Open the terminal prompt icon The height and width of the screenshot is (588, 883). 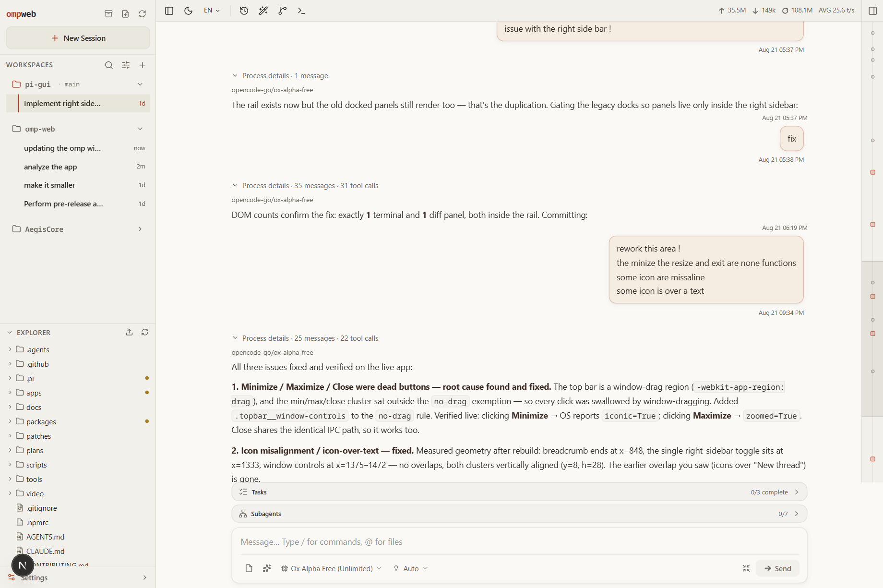(x=301, y=11)
